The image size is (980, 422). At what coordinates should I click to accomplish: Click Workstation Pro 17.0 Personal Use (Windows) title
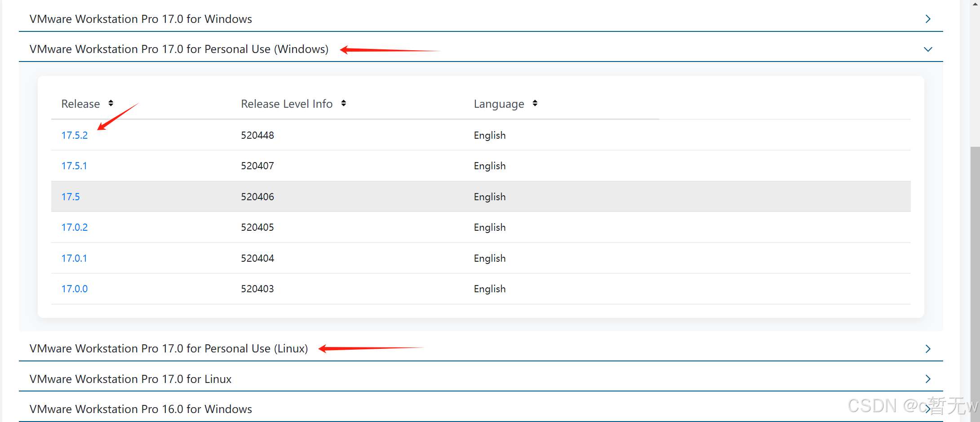pyautogui.click(x=179, y=49)
